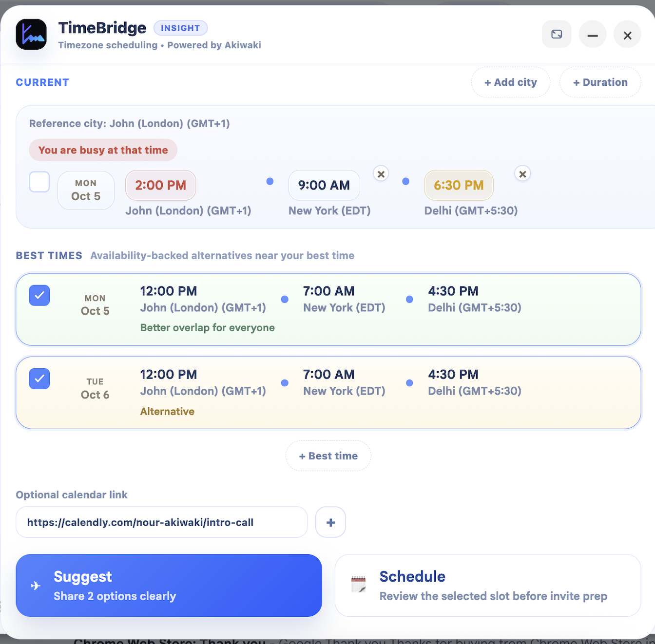Click the TimeBridge app logo icon
This screenshot has height=644, width=655.
tap(31, 35)
